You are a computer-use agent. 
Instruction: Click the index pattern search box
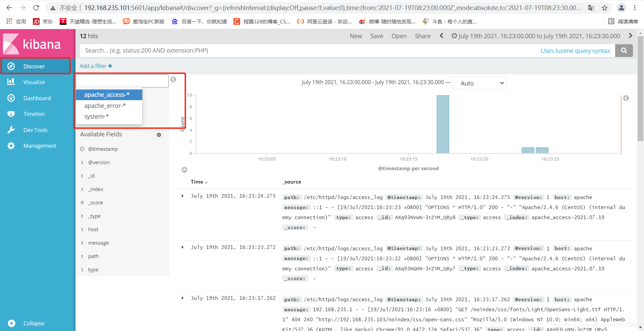tap(122, 81)
